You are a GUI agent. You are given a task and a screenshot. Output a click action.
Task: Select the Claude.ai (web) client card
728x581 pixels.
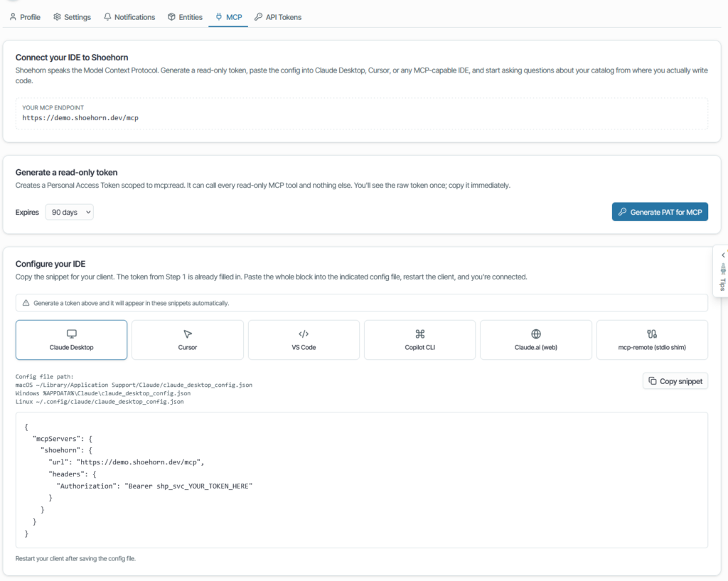536,340
